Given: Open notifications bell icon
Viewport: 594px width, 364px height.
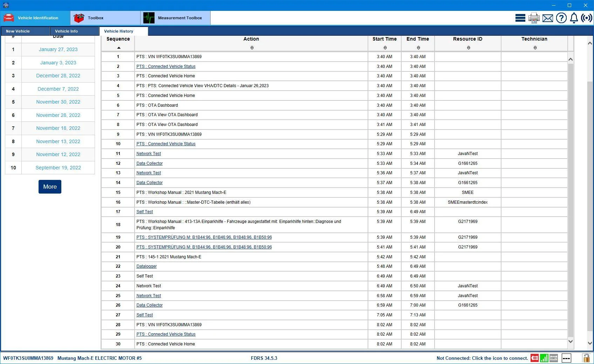Looking at the screenshot, I should (x=574, y=18).
